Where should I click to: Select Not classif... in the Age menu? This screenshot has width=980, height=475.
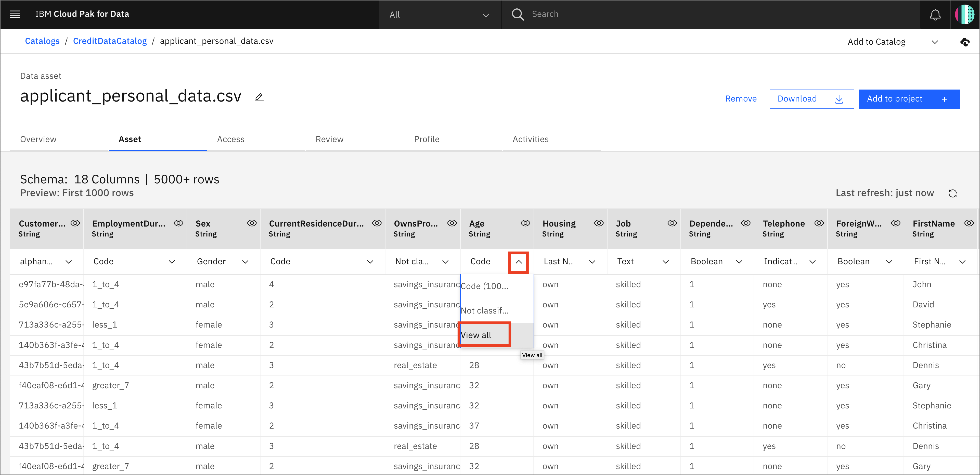[x=496, y=310]
